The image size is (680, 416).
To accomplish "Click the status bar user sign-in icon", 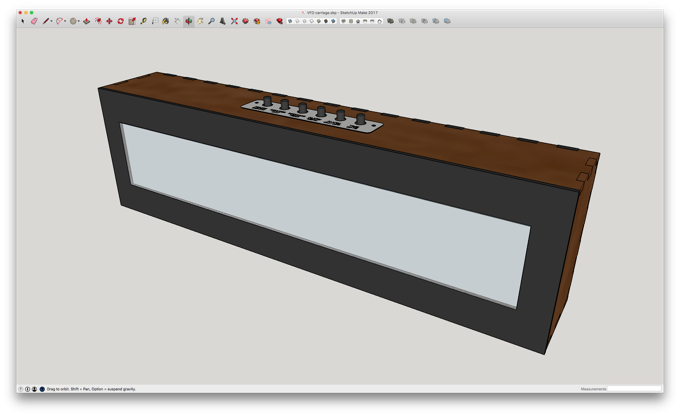I will point(34,389).
